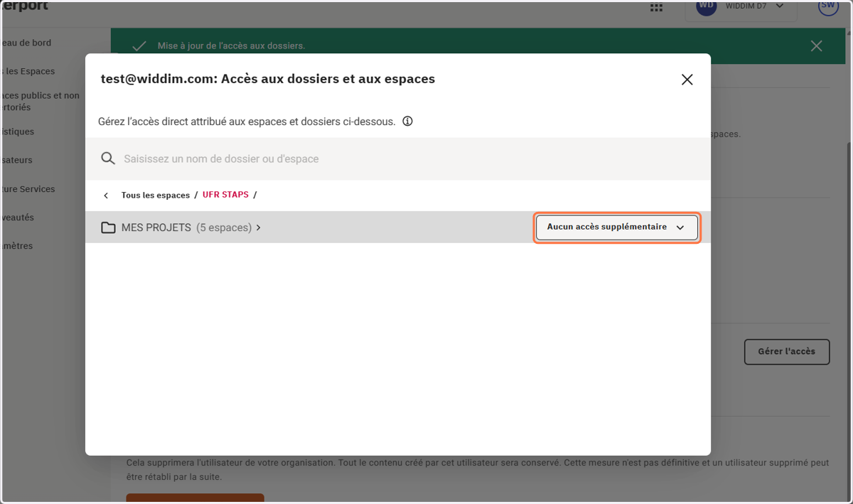
Task: Open the MES PROJETS folder row
Action: click(x=398, y=227)
